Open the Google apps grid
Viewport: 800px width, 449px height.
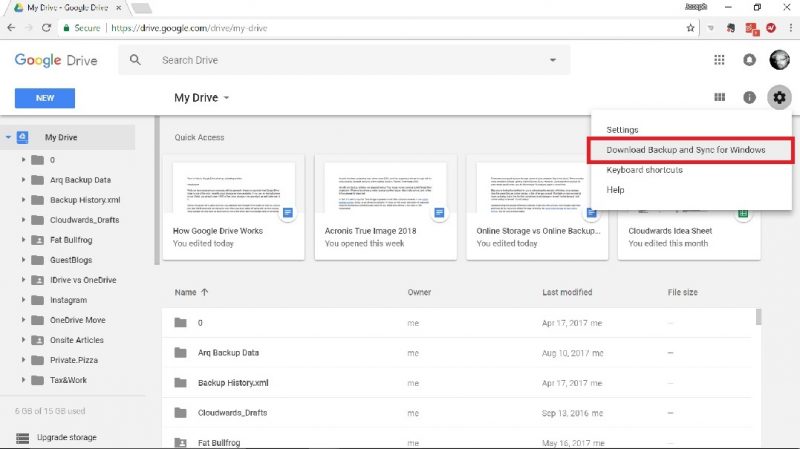719,60
